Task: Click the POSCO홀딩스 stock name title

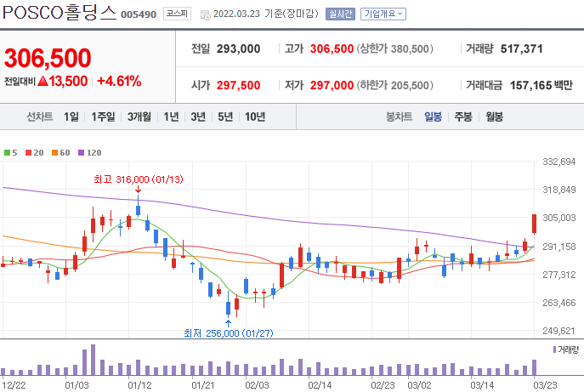Action: [60, 13]
